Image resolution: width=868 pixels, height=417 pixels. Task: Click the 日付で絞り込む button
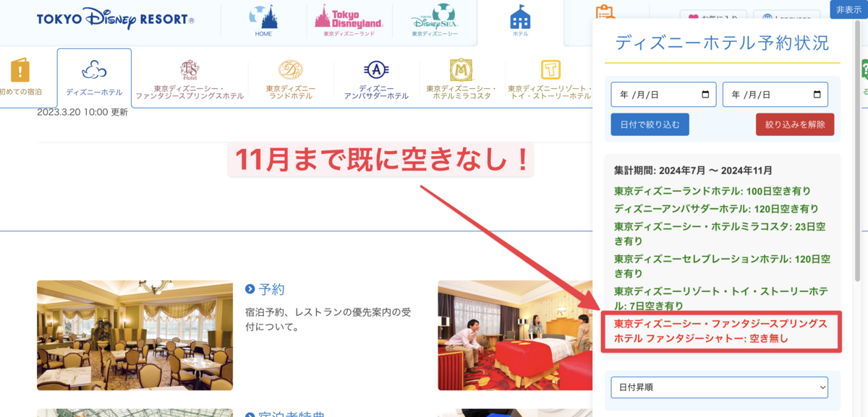[650, 124]
